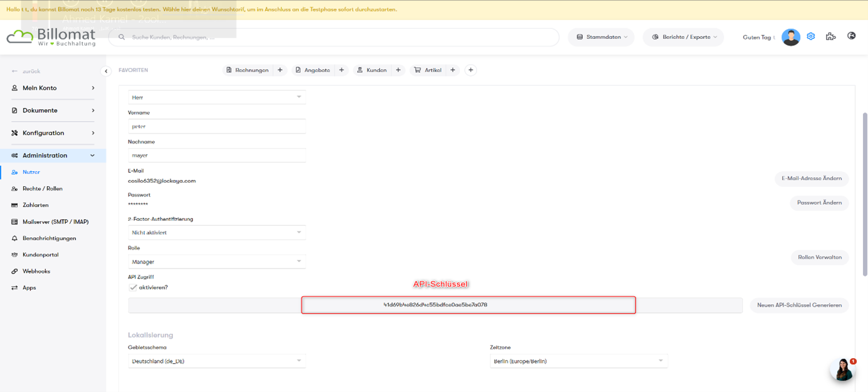
Task: Open the add-ons puzzle piece icon
Action: 830,36
